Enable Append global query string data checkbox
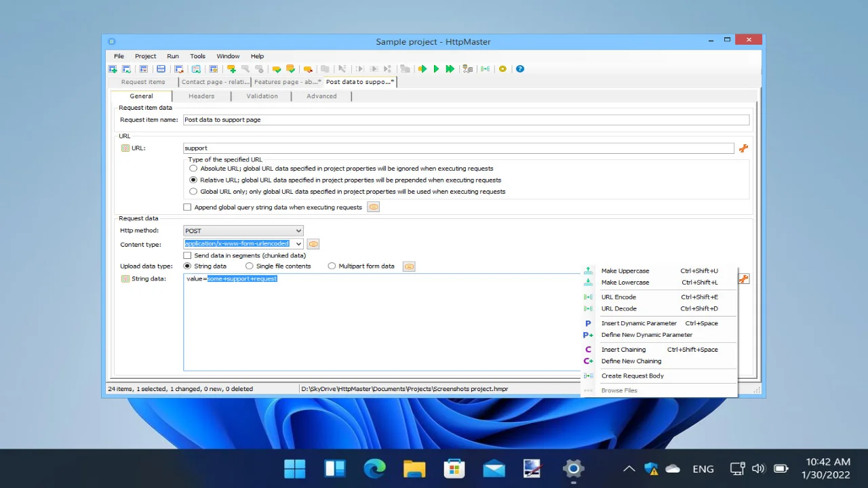Screen dimensions: 868x488 pos(187,207)
